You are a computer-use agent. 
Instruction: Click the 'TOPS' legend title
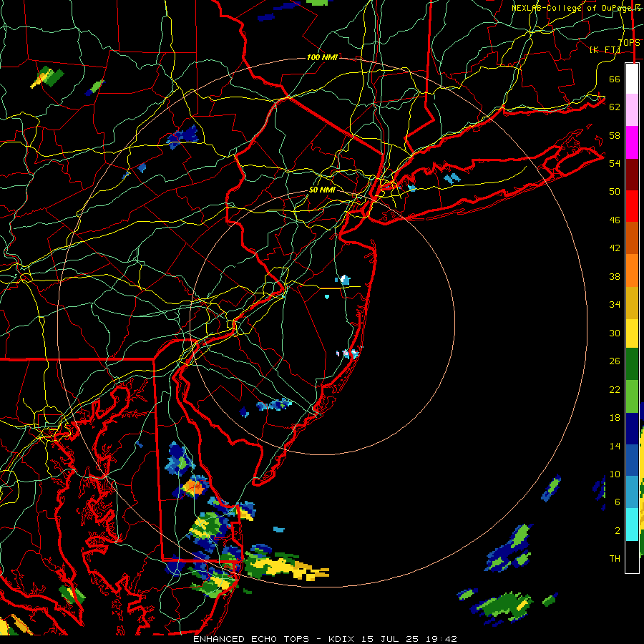pyautogui.click(x=629, y=43)
